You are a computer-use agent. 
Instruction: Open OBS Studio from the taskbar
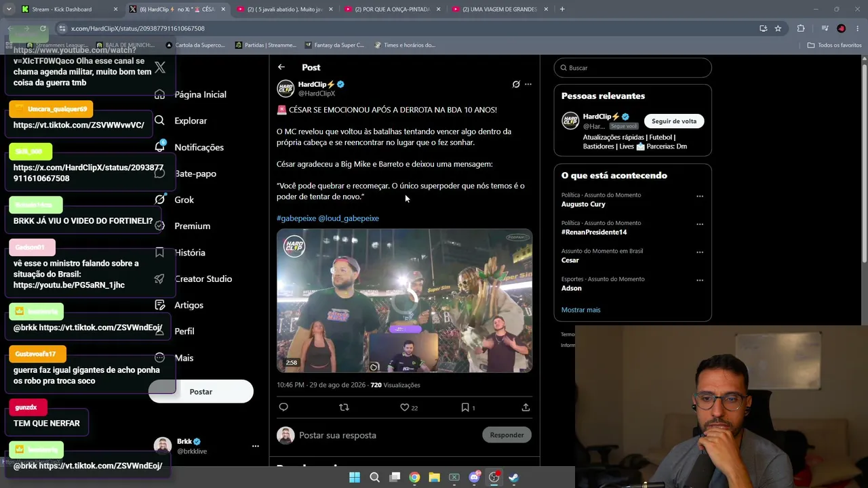pyautogui.click(x=494, y=477)
